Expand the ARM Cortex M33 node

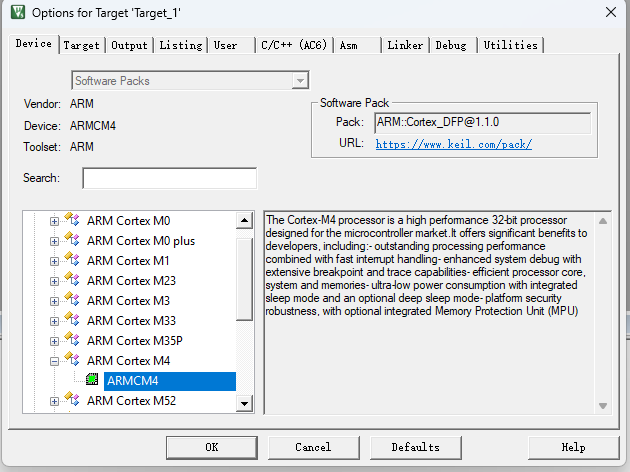54,321
